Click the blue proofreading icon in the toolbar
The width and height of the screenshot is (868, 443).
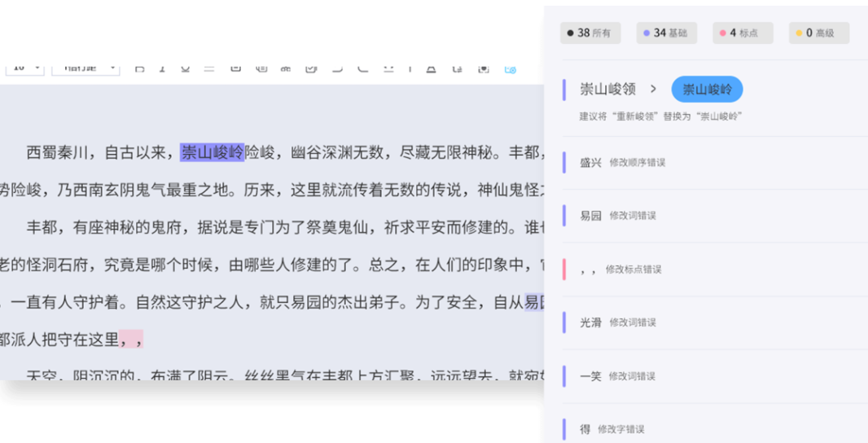pos(511,68)
